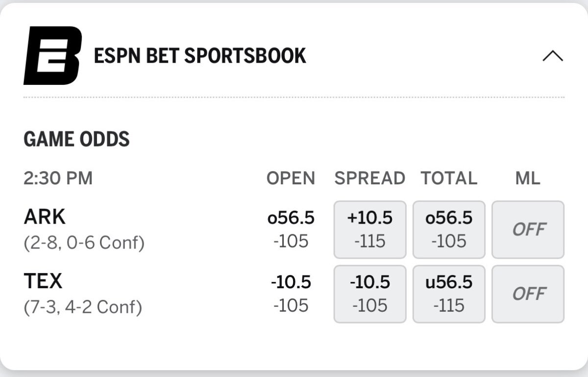This screenshot has width=588, height=377.
Task: Click the TOTAL column header
Action: 449,178
